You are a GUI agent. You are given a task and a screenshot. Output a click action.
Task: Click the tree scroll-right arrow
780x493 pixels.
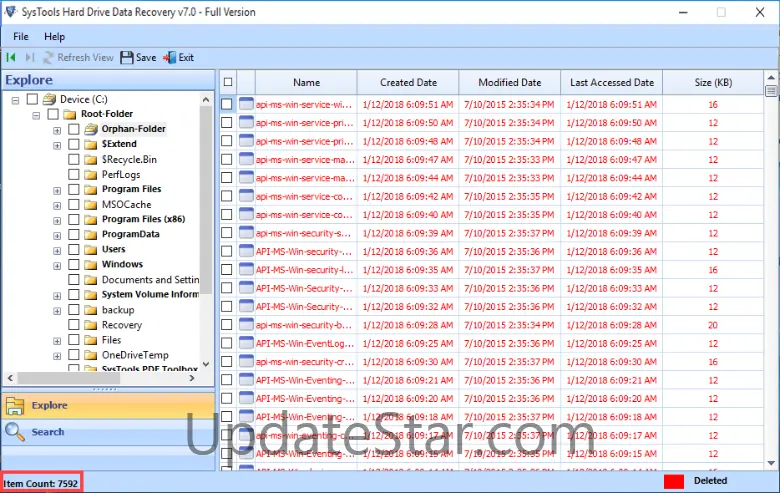[192, 378]
